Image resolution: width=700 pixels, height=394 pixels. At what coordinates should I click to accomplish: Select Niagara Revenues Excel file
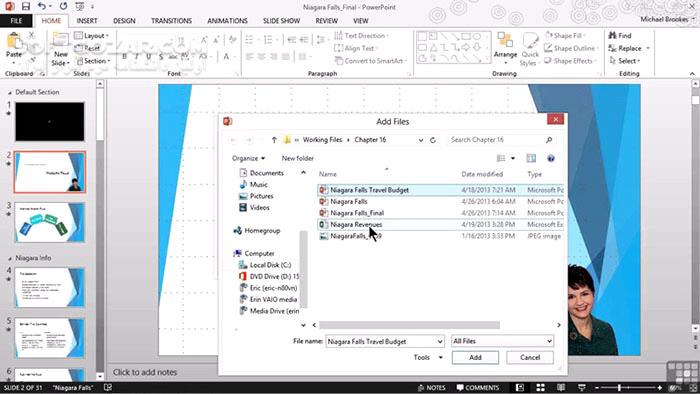[440, 224]
